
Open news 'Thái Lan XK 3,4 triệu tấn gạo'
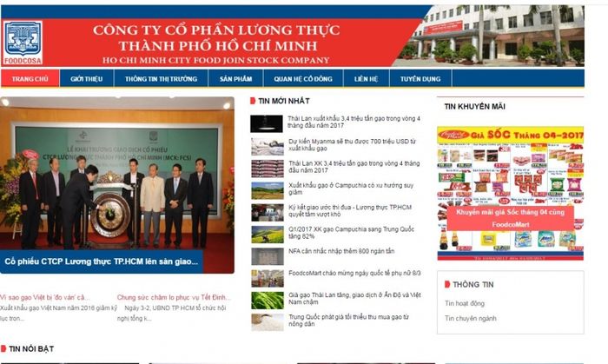pyautogui.click(x=354, y=167)
